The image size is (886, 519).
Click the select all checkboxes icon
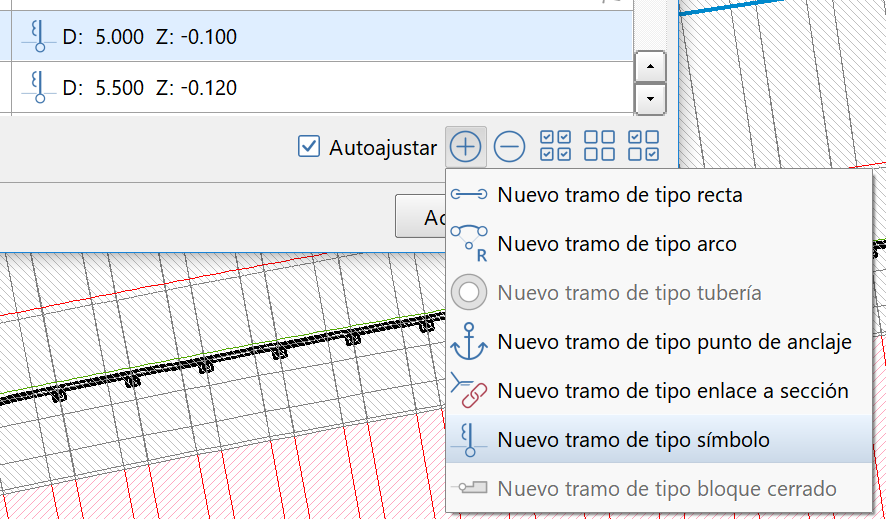pos(555,146)
